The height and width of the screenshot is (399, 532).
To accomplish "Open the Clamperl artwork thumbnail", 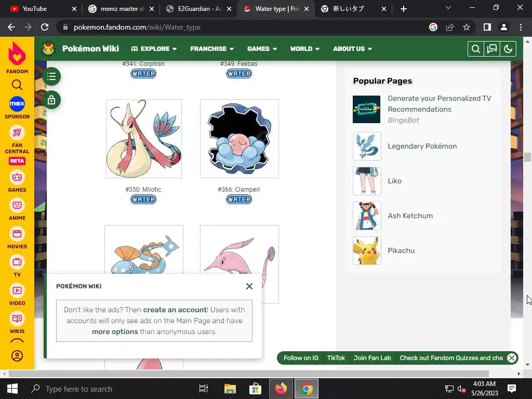I will pos(240,139).
